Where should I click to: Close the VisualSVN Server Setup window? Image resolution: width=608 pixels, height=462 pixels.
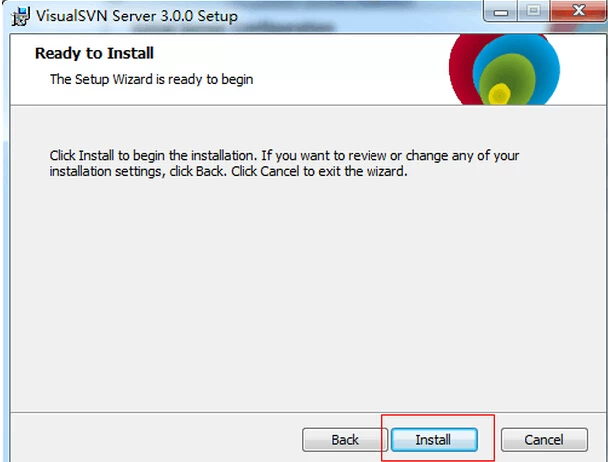tap(578, 10)
